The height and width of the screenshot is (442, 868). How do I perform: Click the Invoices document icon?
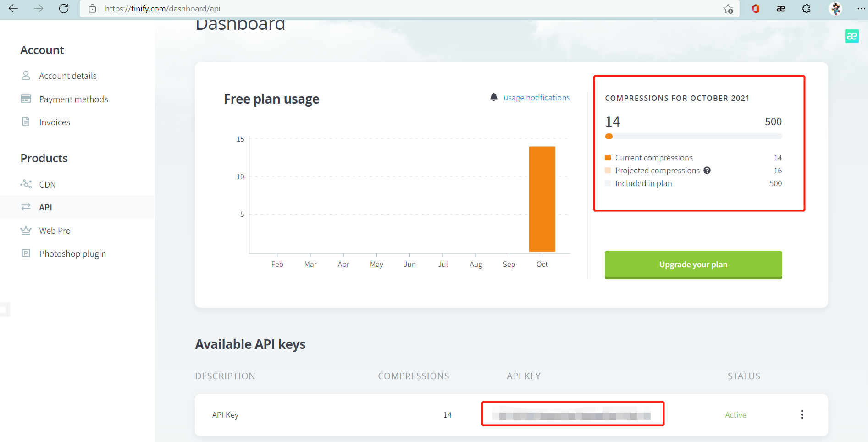(x=26, y=122)
